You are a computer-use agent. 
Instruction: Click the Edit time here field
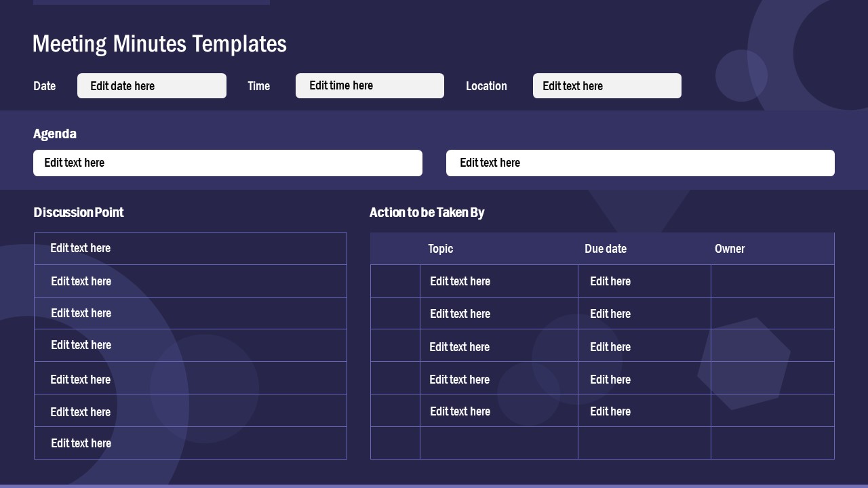click(370, 85)
